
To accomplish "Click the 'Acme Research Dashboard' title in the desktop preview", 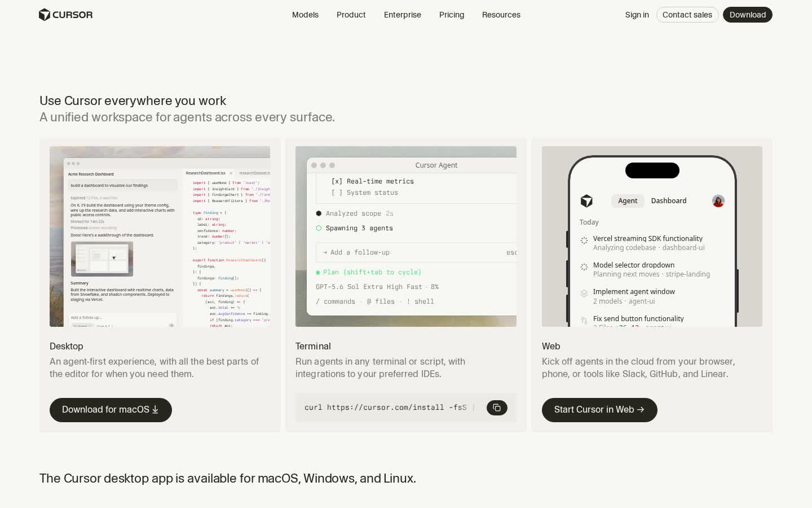I will 91,174.
